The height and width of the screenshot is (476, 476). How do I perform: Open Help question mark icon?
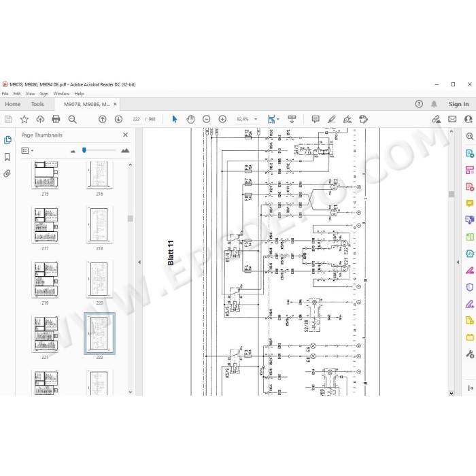coord(419,104)
